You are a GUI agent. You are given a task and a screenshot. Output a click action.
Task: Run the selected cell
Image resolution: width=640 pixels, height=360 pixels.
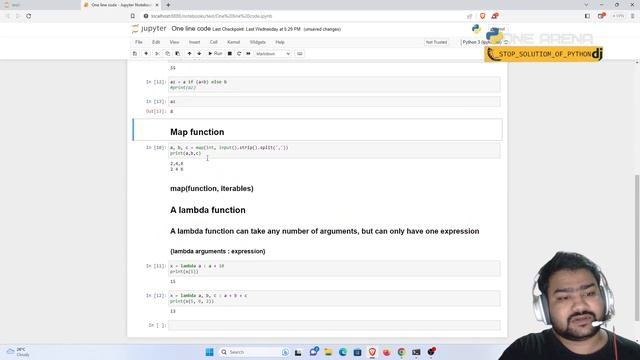click(215, 53)
